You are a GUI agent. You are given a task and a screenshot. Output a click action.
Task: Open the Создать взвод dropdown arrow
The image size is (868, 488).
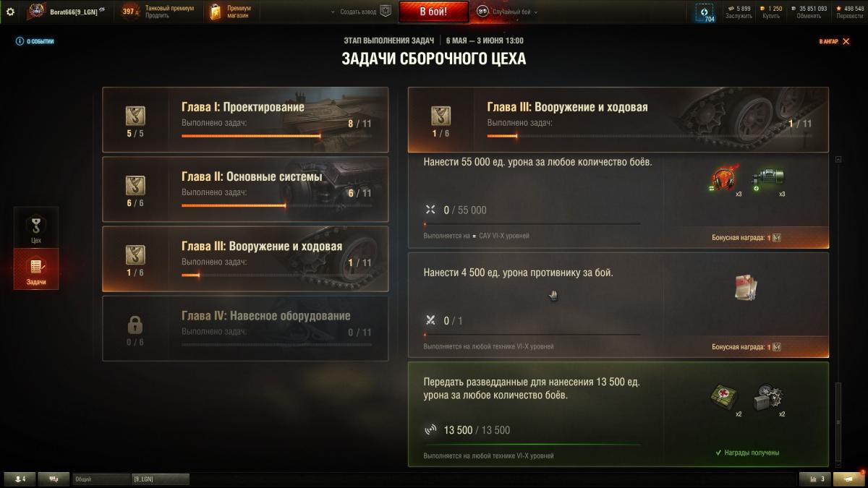point(333,12)
